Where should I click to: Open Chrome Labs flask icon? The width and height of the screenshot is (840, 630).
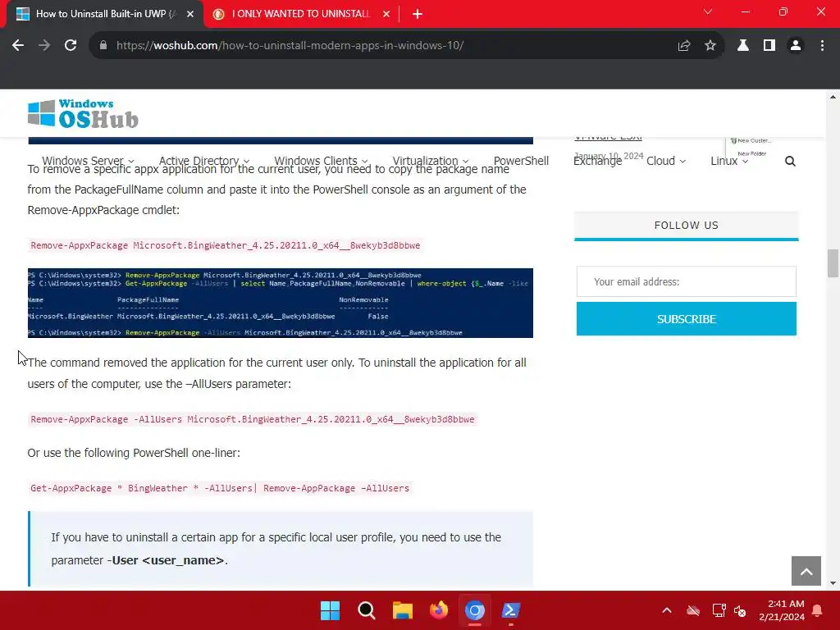point(743,46)
